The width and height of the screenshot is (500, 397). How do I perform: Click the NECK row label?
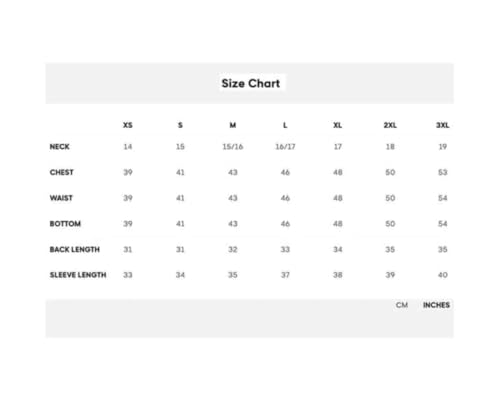click(x=60, y=147)
